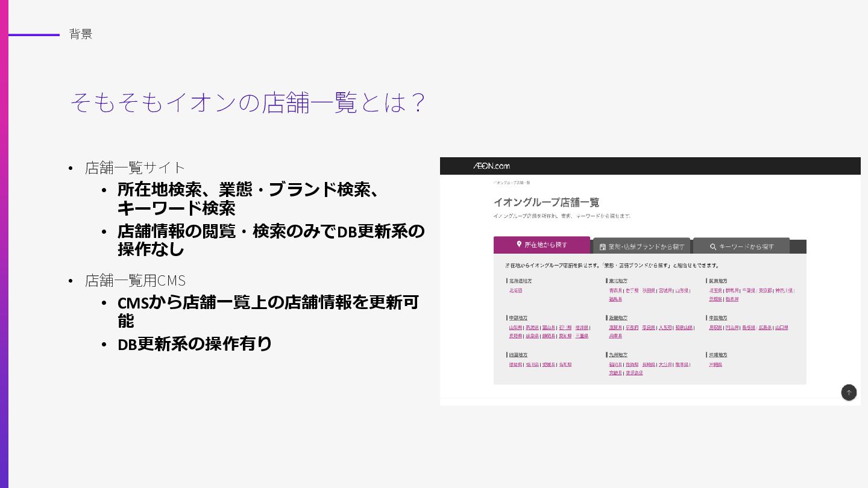
Task: Open the 鳥取県 link
Action: 715,328
